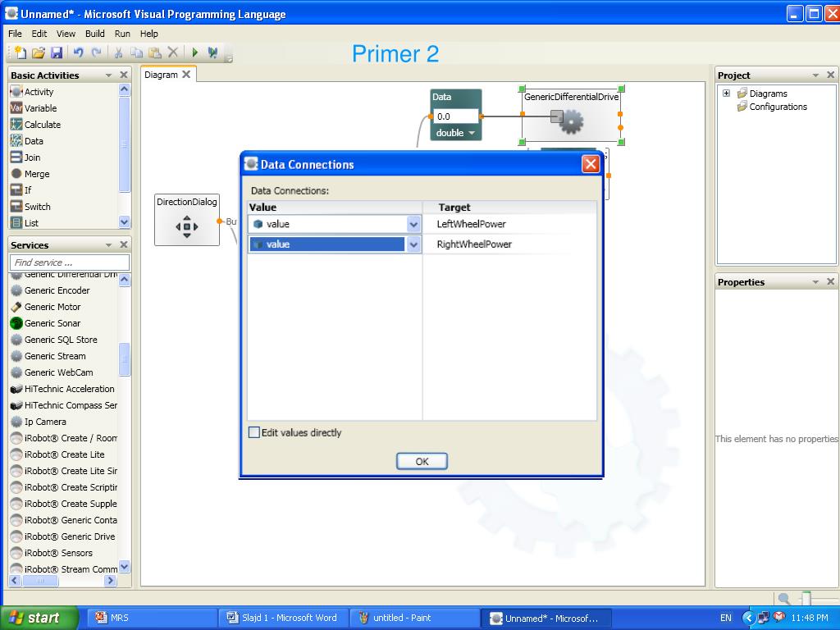Open the View menu
This screenshot has width=840, height=630.
66,33
